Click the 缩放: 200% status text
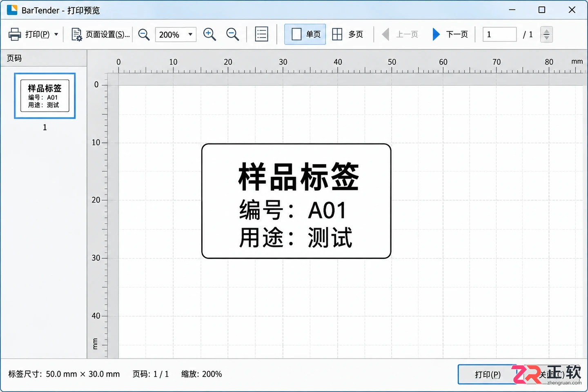This screenshot has width=588, height=392. (202, 374)
